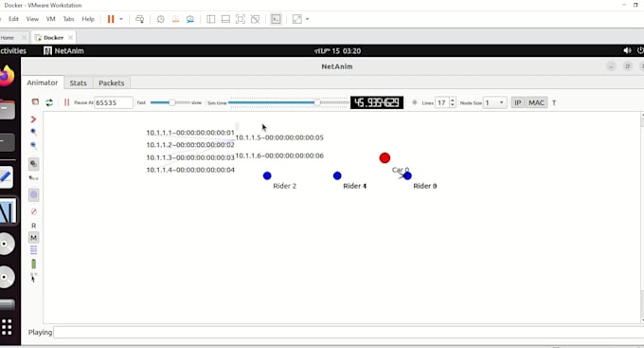Click the red Car 0 node
The width and height of the screenshot is (644, 348).
click(x=385, y=158)
